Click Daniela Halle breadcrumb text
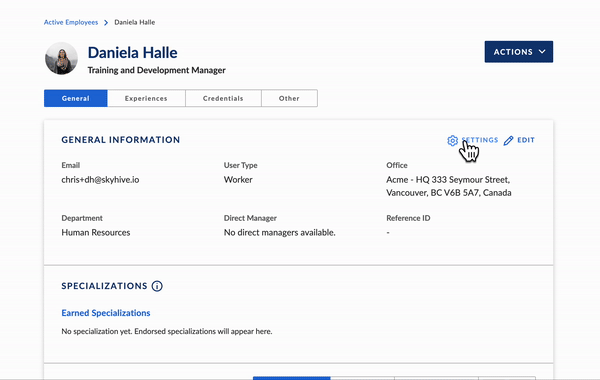600x380 pixels. (135, 22)
